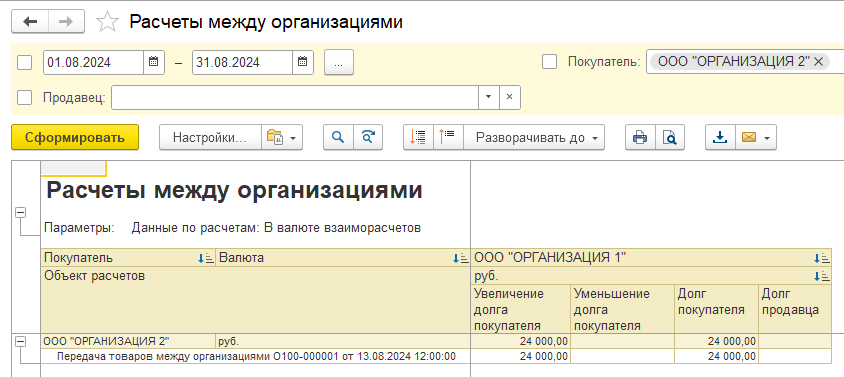Open calendar picker for start date 01.08.2024

click(153, 62)
